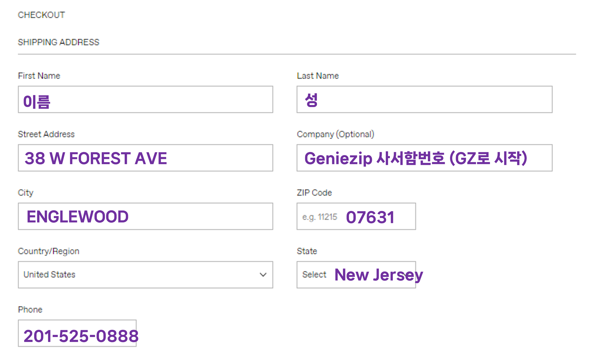
Task: Click the "Street Address" label
Action: click(46, 134)
